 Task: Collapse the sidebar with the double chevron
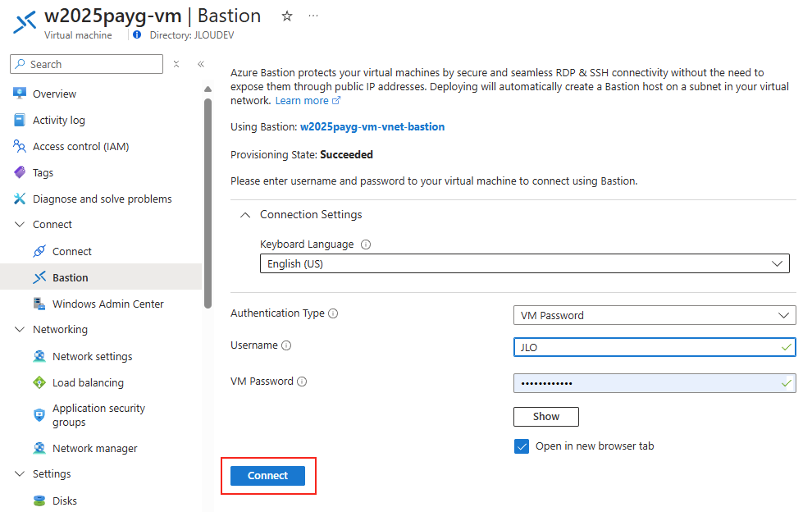[x=201, y=64]
